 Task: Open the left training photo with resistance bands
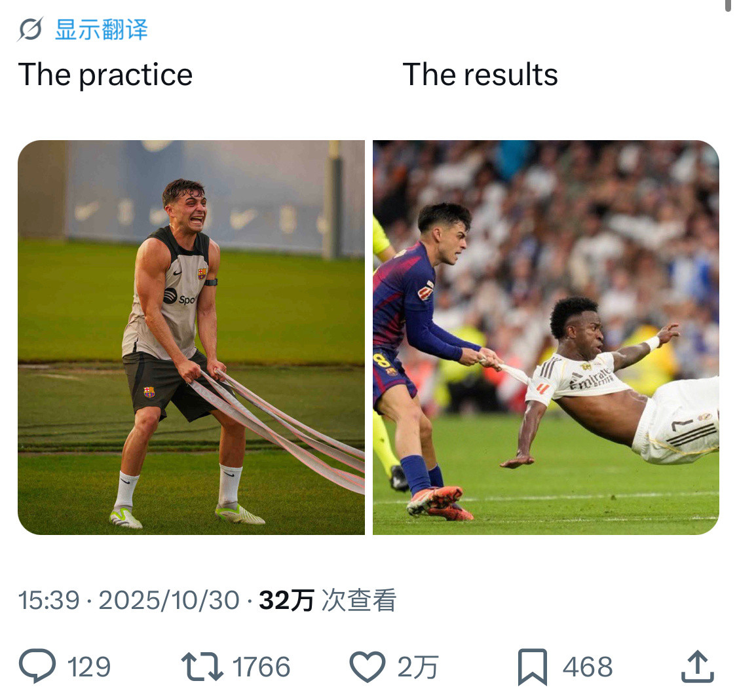(191, 337)
